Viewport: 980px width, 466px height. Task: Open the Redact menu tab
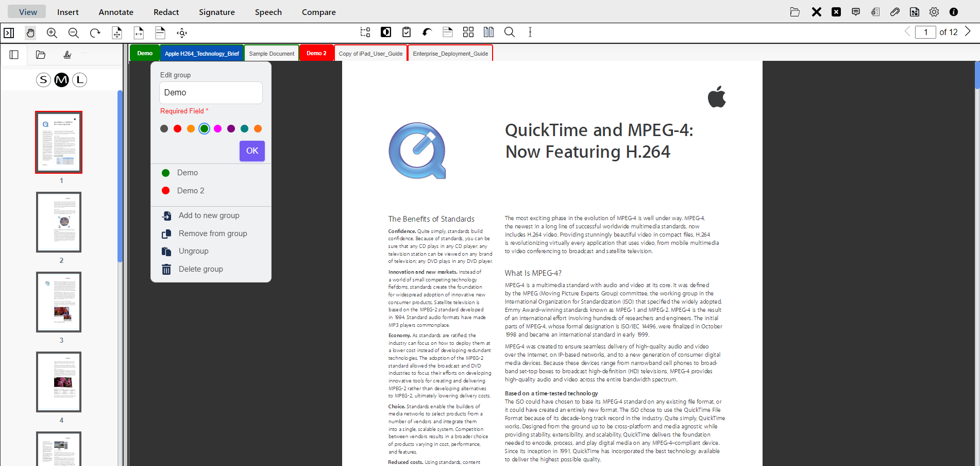pos(166,12)
